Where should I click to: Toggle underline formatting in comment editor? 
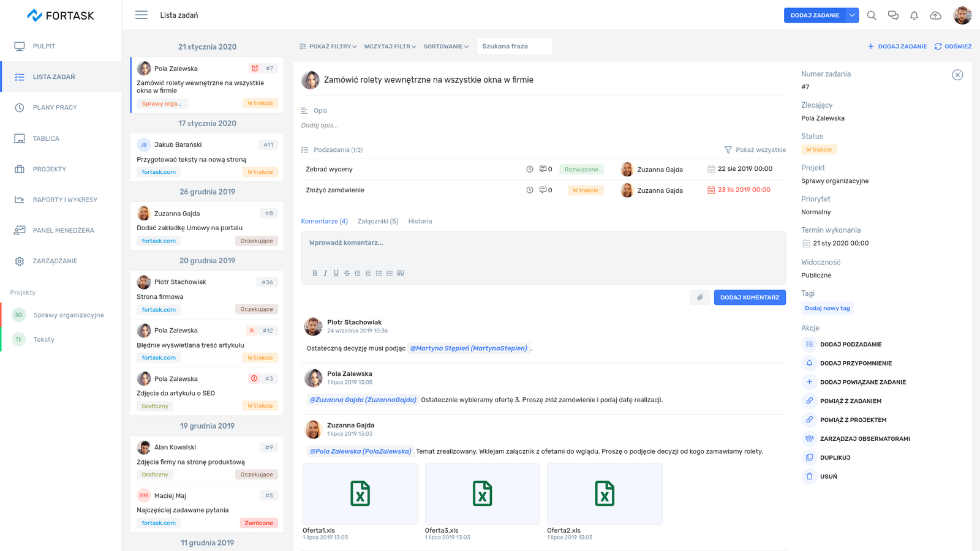click(x=336, y=274)
